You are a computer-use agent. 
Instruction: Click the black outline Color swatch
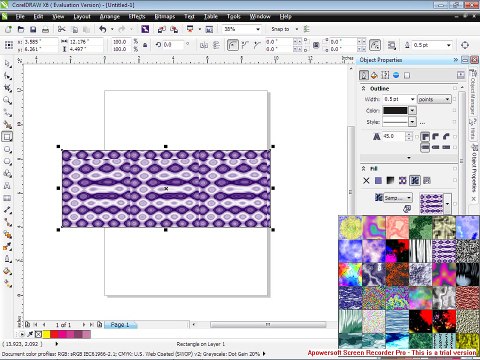tap(395, 110)
